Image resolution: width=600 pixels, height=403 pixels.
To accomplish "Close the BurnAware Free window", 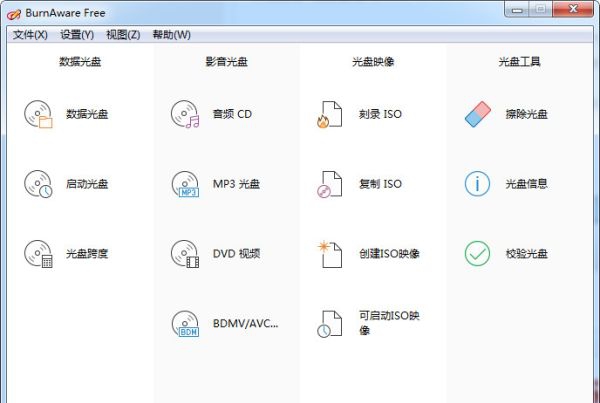I will [x=573, y=9].
